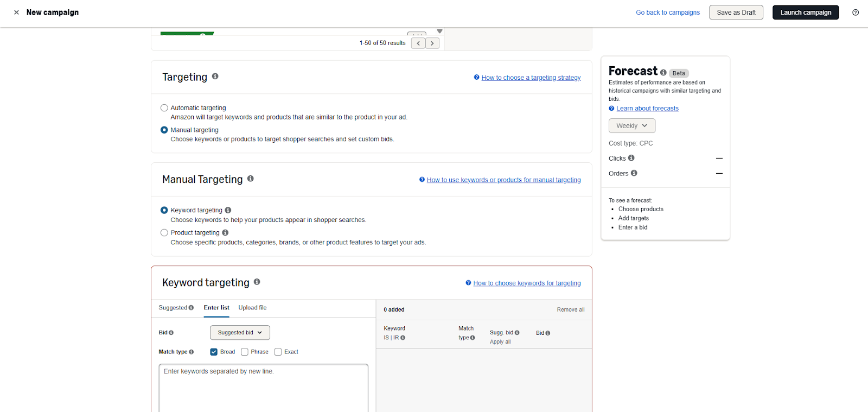Switch to the Upload file tab
868x412 pixels.
click(x=253, y=308)
